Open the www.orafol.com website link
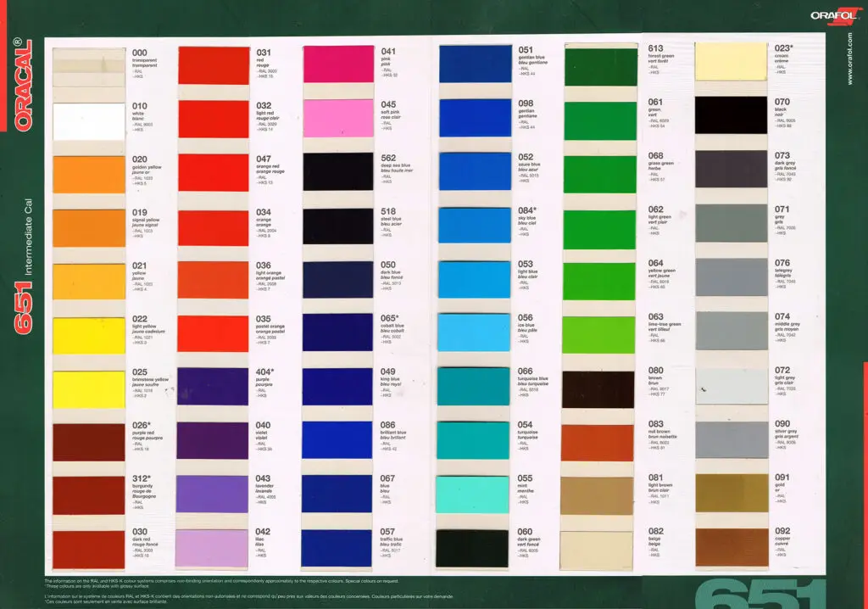 pyautogui.click(x=850, y=59)
